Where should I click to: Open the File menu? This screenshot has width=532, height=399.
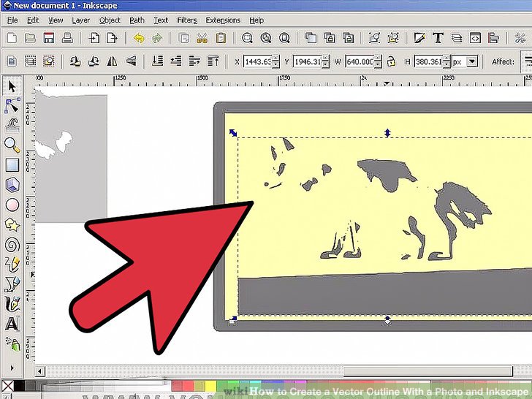[12, 20]
